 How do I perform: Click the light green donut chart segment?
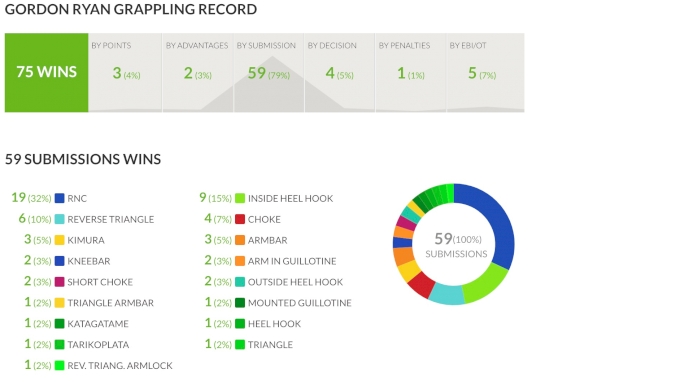[x=486, y=284]
